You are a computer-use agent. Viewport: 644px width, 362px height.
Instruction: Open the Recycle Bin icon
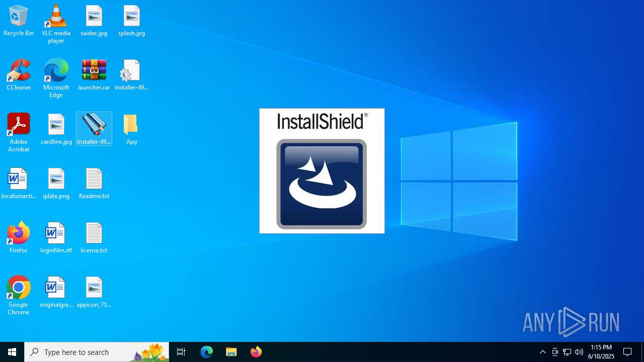point(19,21)
